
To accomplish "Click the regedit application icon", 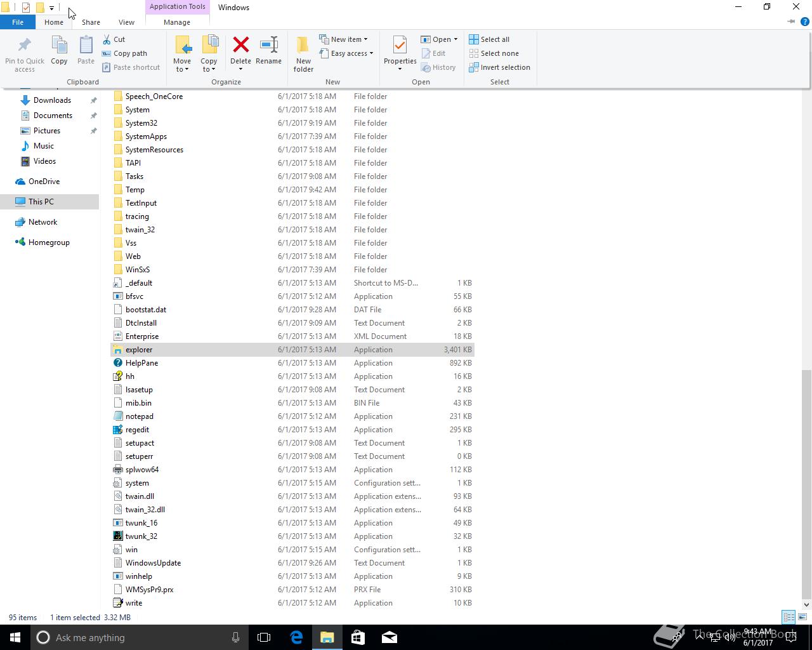I will point(117,430).
